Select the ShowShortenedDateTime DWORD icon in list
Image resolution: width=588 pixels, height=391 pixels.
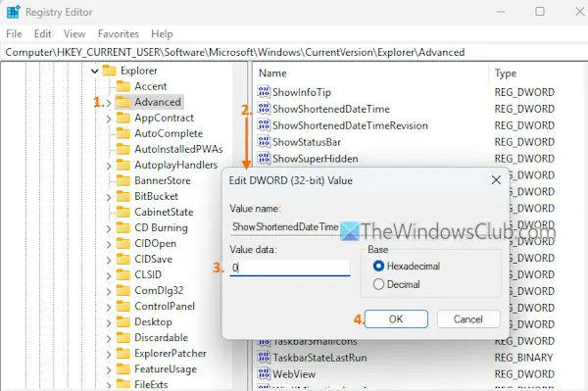[x=264, y=109]
